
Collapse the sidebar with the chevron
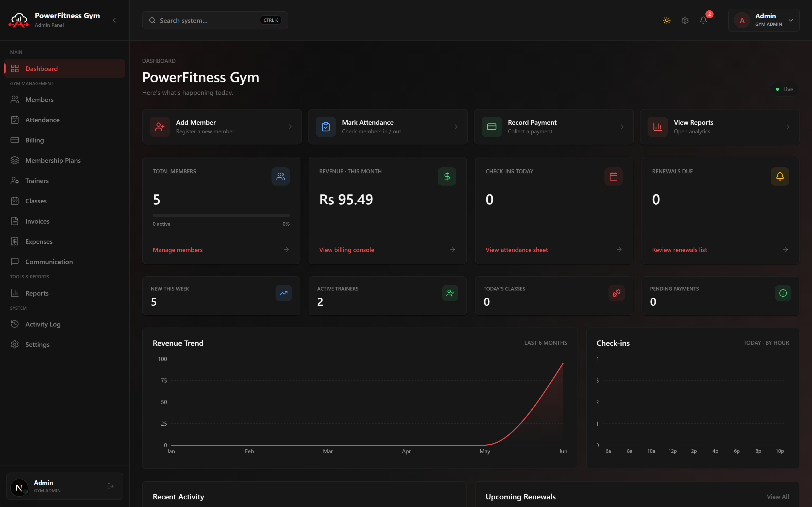click(x=114, y=20)
